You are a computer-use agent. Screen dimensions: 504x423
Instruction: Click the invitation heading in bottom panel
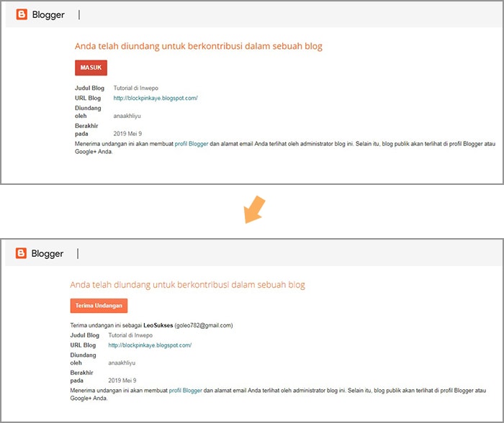[x=187, y=285]
